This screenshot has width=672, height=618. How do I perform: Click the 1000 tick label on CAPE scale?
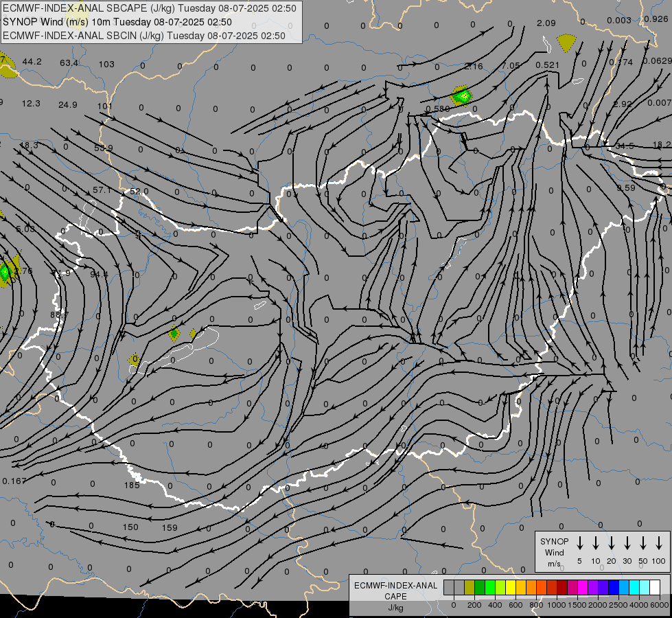point(556,605)
